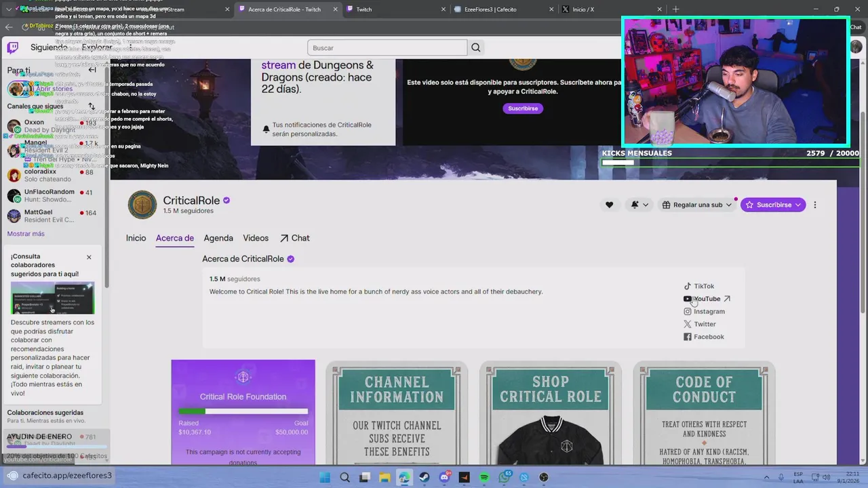
Task: Click the search magnifier button
Action: [476, 47]
